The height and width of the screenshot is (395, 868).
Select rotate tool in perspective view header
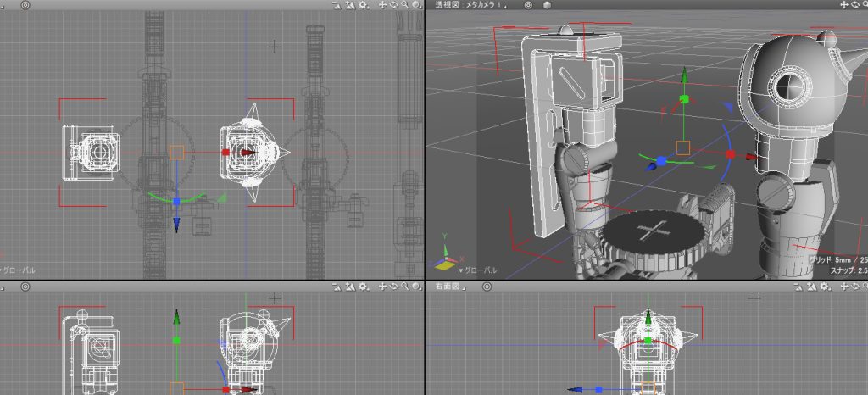(854, 5)
